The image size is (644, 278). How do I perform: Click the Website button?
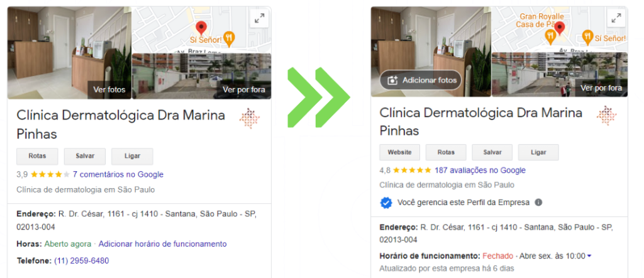399,152
